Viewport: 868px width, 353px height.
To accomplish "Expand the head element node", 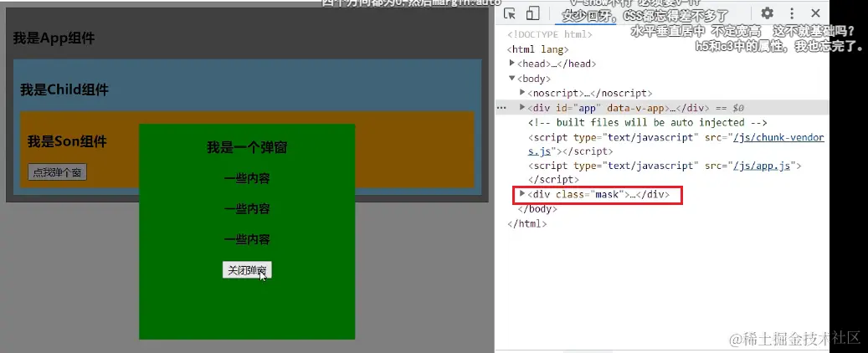I will pos(512,63).
